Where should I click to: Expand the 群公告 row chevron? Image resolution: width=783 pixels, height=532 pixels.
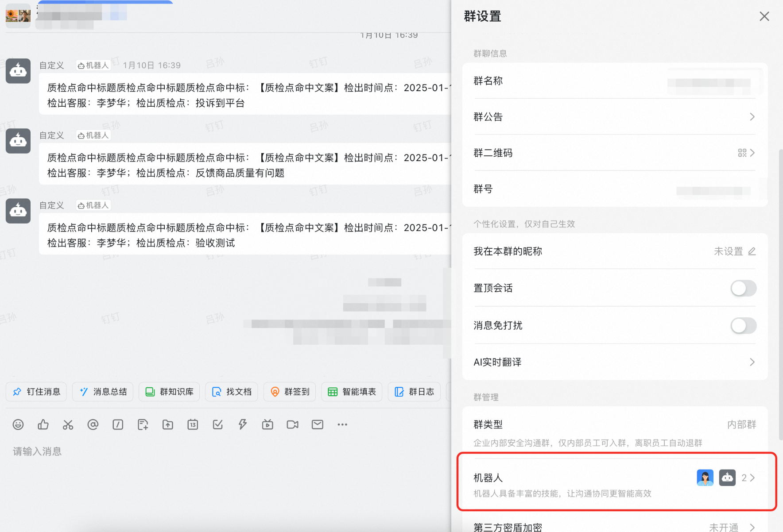pyautogui.click(x=752, y=117)
